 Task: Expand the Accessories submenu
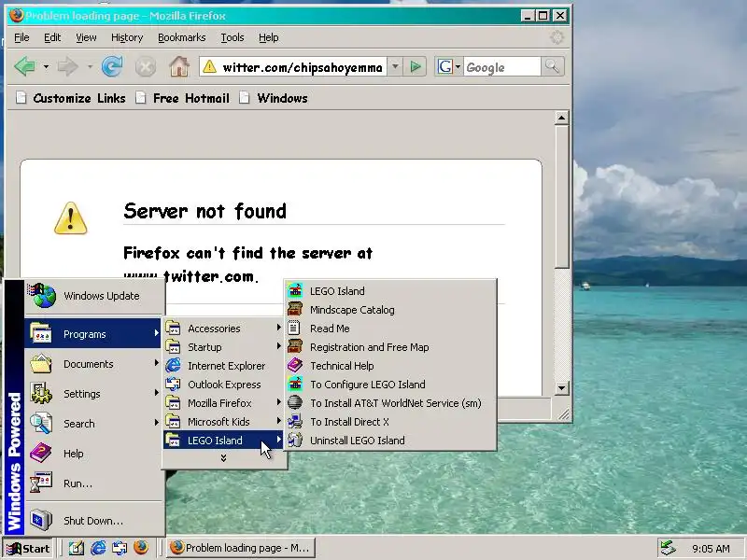pos(223,329)
